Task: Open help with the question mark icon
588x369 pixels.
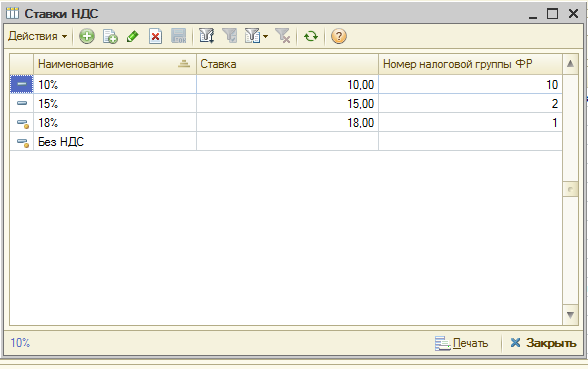Action: point(339,36)
